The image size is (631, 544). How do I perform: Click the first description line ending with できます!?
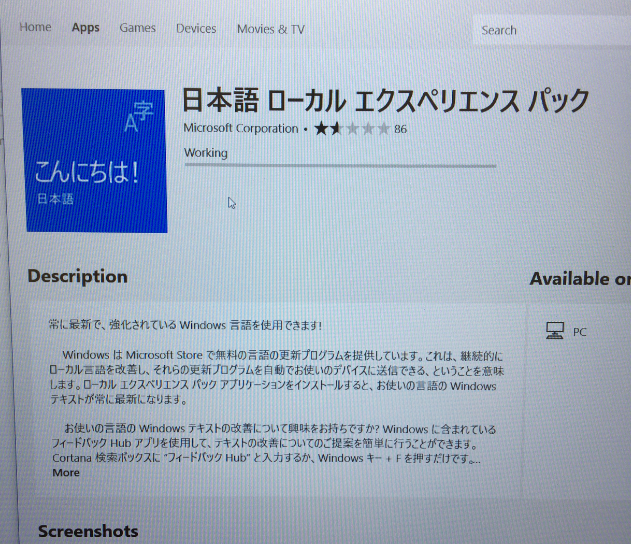[185, 325]
